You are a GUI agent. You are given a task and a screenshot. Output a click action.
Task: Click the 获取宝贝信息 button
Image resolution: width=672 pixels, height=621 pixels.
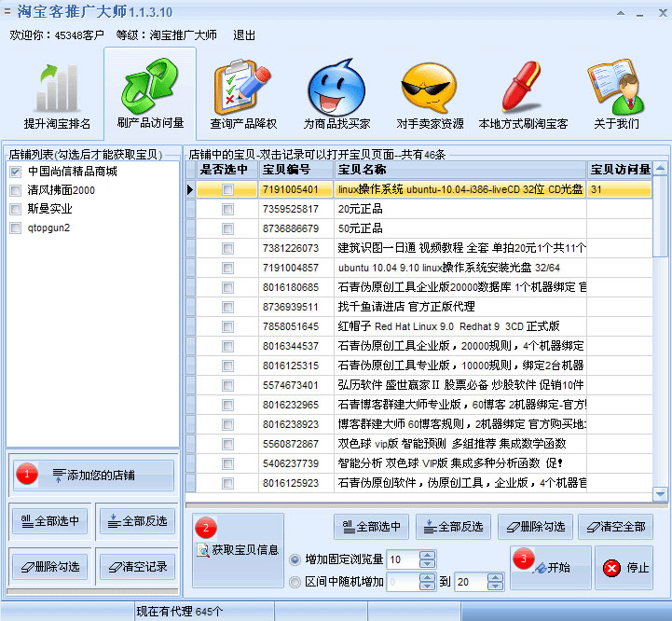point(238,550)
